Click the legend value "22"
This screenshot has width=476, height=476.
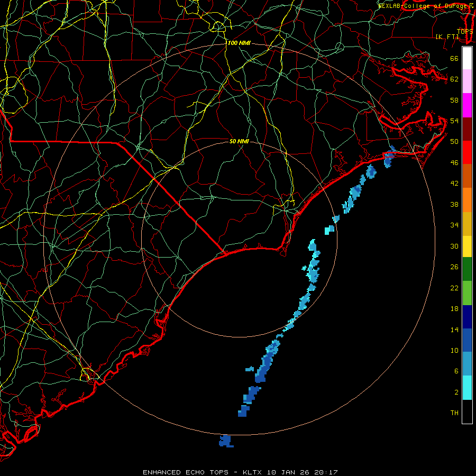point(454,288)
